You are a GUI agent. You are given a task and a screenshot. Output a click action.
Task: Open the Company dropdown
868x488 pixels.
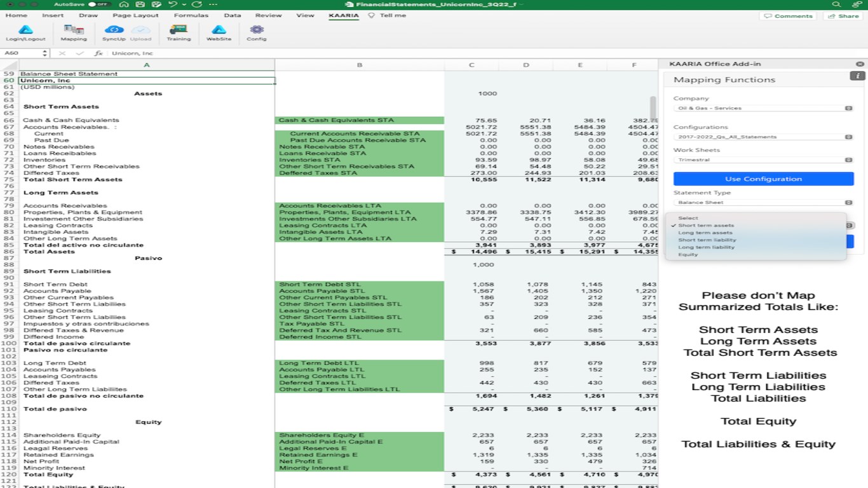(763, 108)
